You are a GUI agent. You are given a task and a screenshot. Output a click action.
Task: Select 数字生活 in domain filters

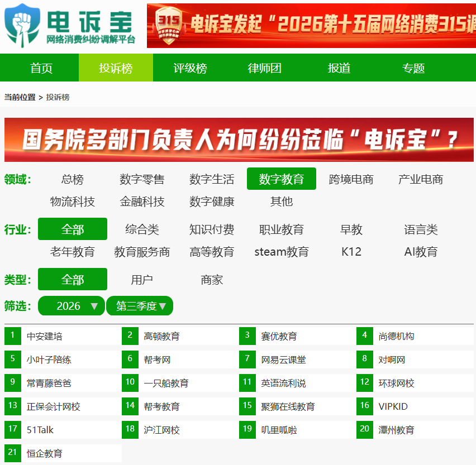[x=212, y=179]
